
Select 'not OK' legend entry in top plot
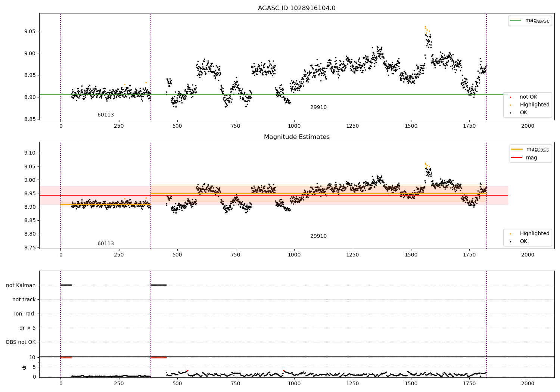(x=528, y=97)
